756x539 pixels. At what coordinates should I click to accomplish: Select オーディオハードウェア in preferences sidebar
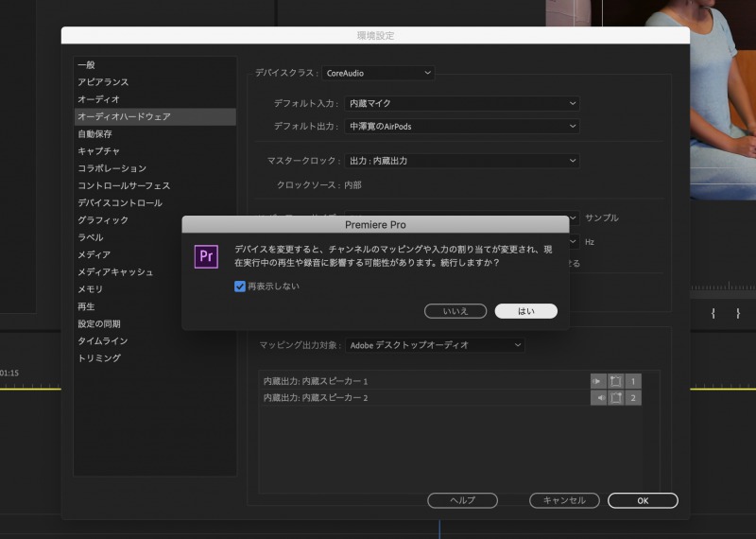tap(155, 116)
